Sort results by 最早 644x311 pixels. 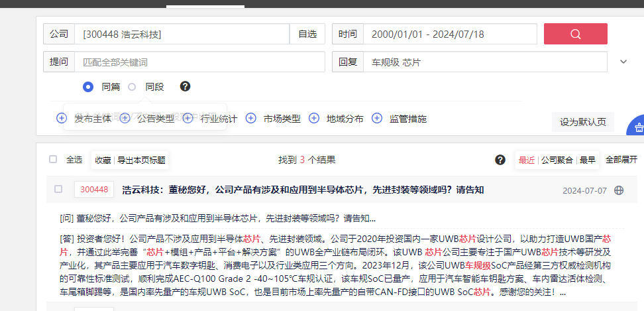click(588, 160)
